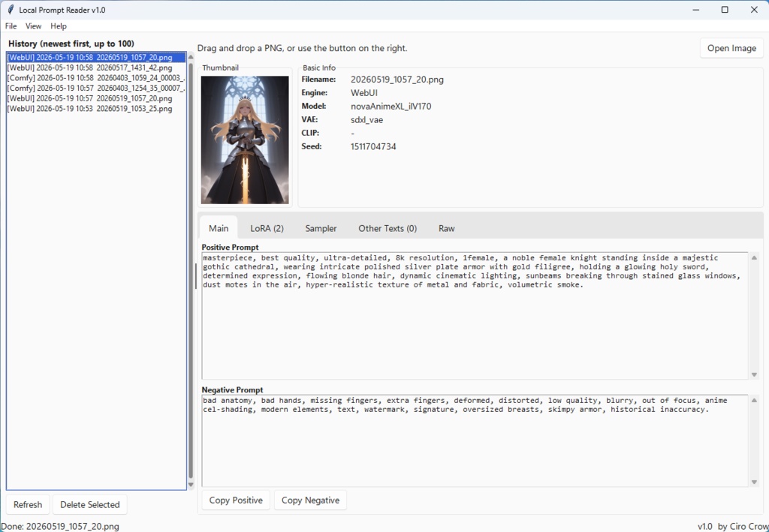Click History list scrollbar up arrow
Viewport: 769px width, 532px height.
coord(191,57)
